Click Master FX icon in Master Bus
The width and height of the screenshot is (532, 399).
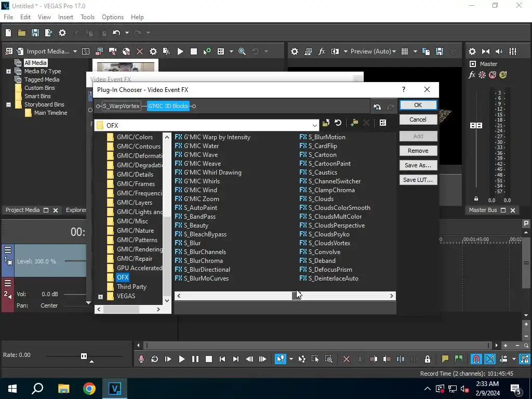(472, 75)
